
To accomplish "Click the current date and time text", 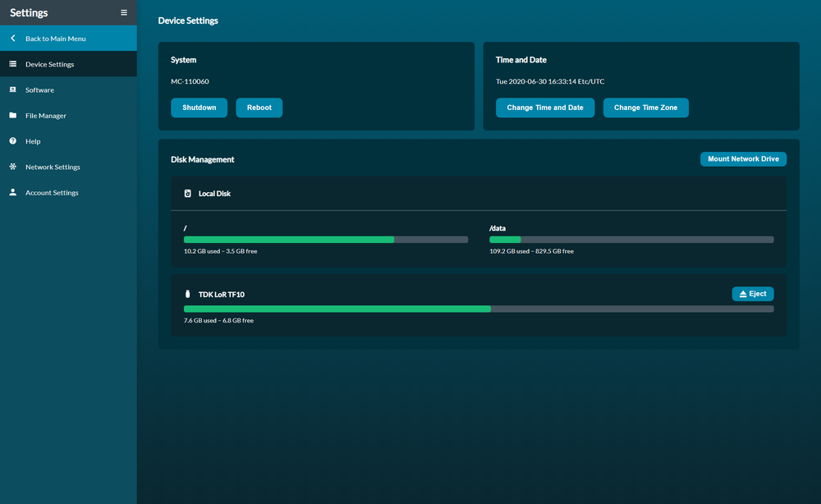I will (x=550, y=81).
